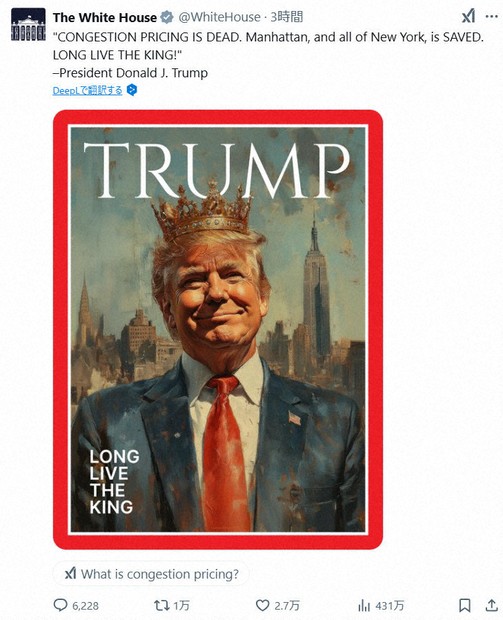
Task: Open The White House account name
Action: click(105, 17)
